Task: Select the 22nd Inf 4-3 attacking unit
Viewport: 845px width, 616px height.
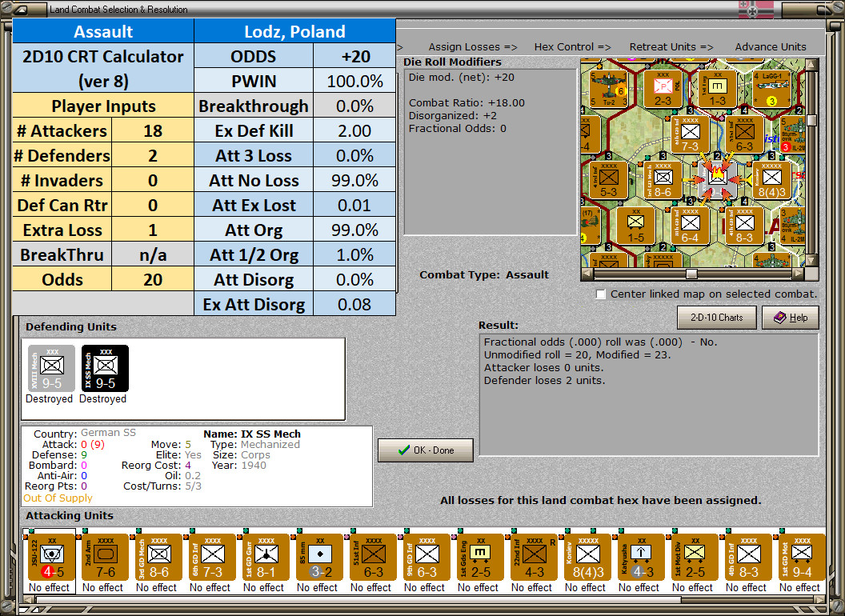Action: (534, 558)
